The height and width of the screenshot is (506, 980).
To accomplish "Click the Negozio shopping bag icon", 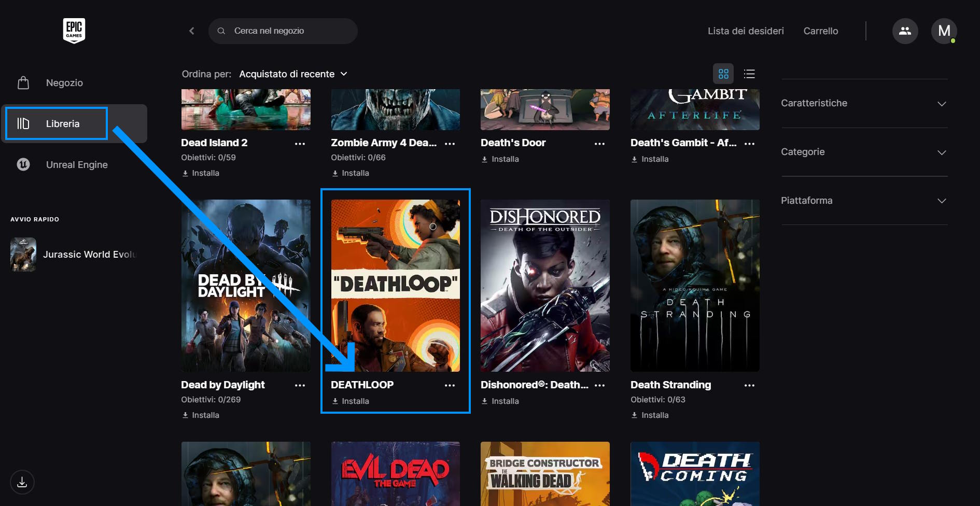I will [23, 83].
